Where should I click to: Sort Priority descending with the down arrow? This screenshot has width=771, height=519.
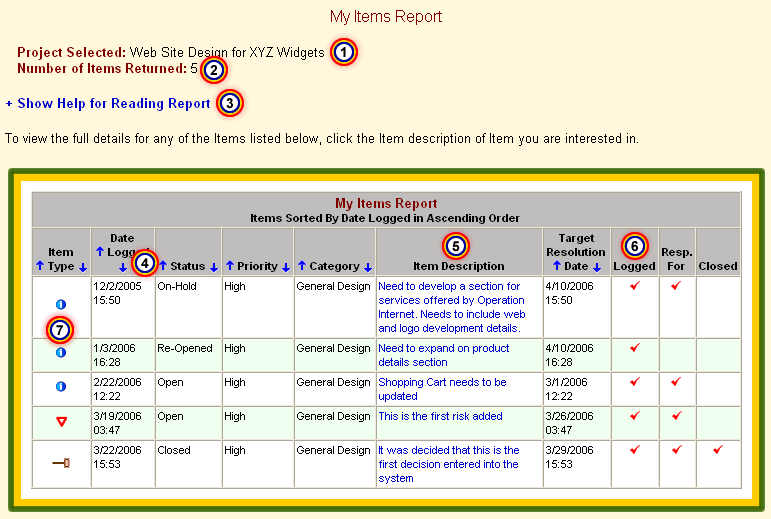coord(284,266)
